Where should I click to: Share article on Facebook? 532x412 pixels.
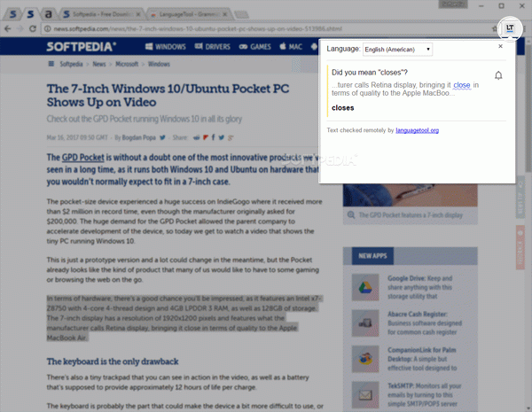213,137
